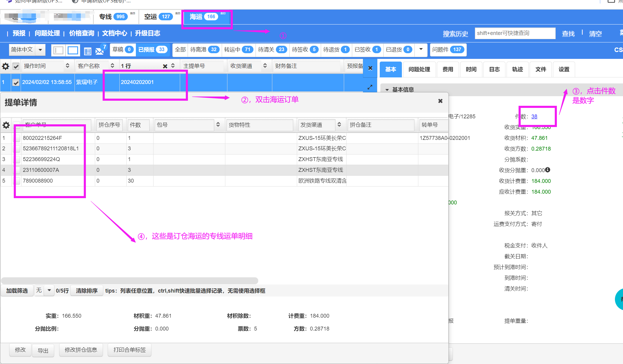Click the horizontal scrollbar in 提单详情 table
This screenshot has width=623, height=364.
129,281
